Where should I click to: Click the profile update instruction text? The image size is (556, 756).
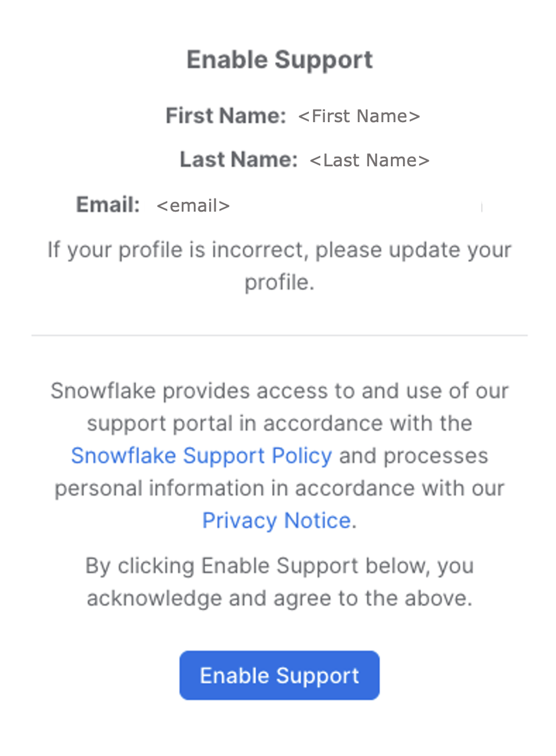pos(279,265)
